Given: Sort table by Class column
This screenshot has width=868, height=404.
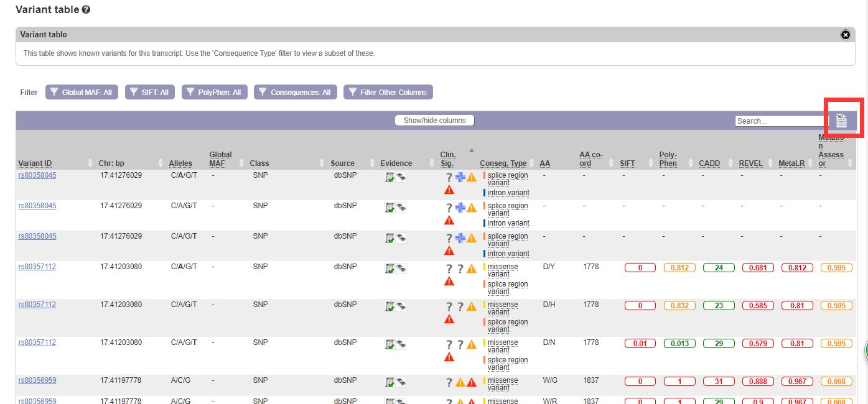Looking at the screenshot, I should click(259, 163).
